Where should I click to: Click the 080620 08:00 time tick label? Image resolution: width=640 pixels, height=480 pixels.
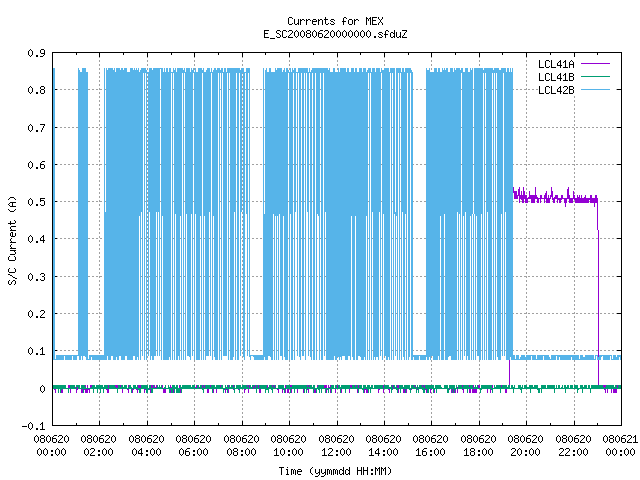pos(242,446)
